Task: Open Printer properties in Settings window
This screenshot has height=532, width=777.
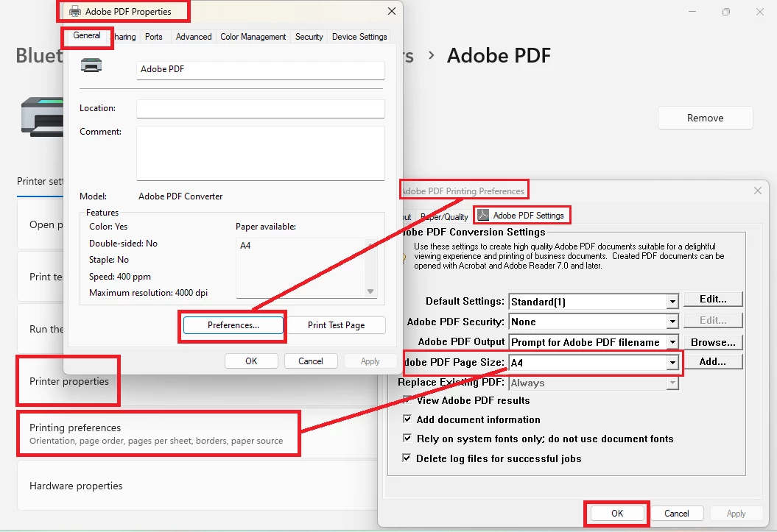Action: [x=69, y=381]
